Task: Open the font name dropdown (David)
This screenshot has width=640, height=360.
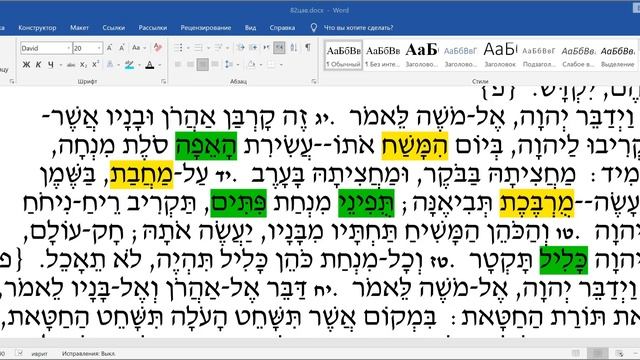Action: point(68,48)
